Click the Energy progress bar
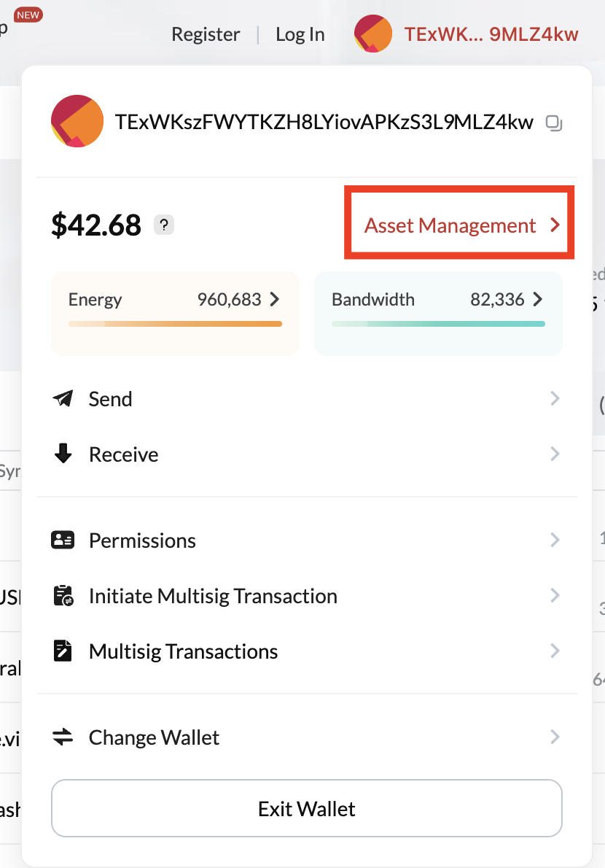605x868 pixels. (175, 324)
